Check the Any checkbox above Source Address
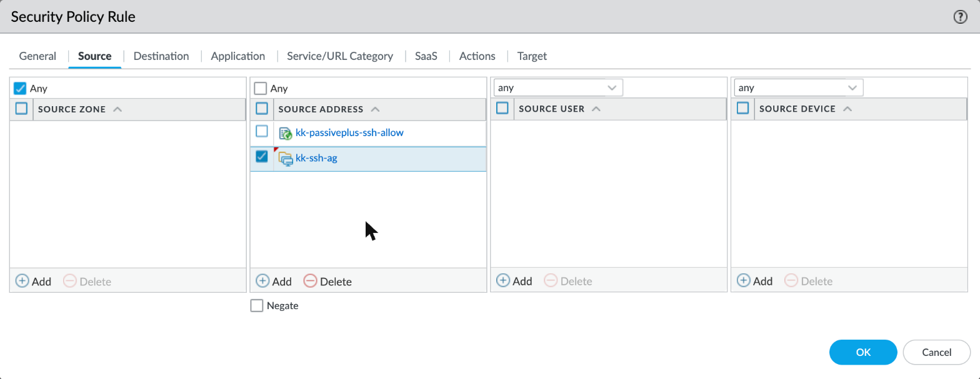 261,89
